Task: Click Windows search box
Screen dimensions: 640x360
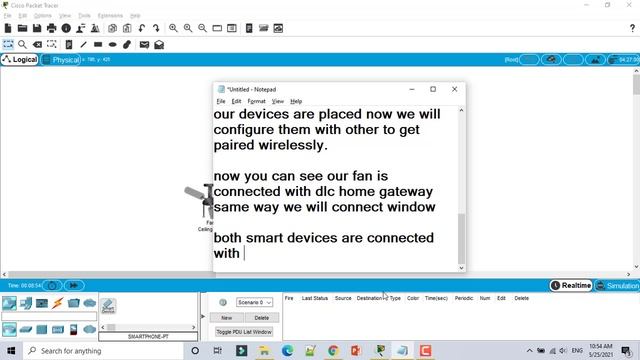Action: click(x=102, y=351)
